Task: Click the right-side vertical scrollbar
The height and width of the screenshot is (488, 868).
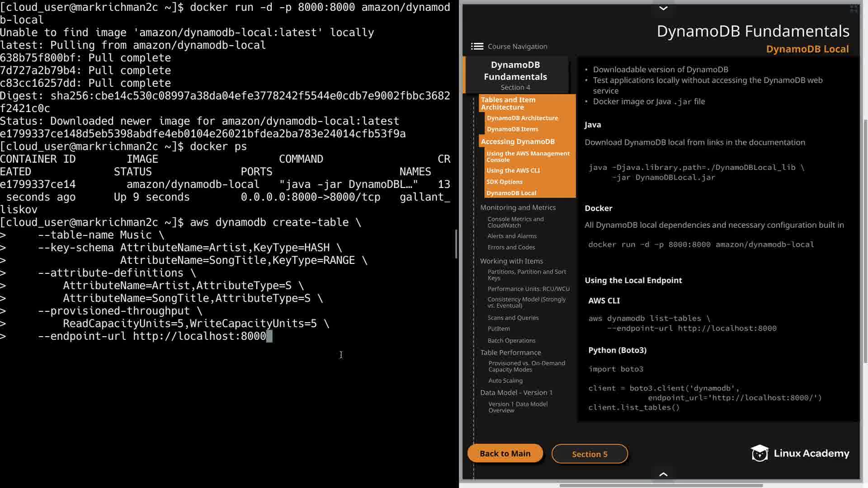Action: [865, 239]
